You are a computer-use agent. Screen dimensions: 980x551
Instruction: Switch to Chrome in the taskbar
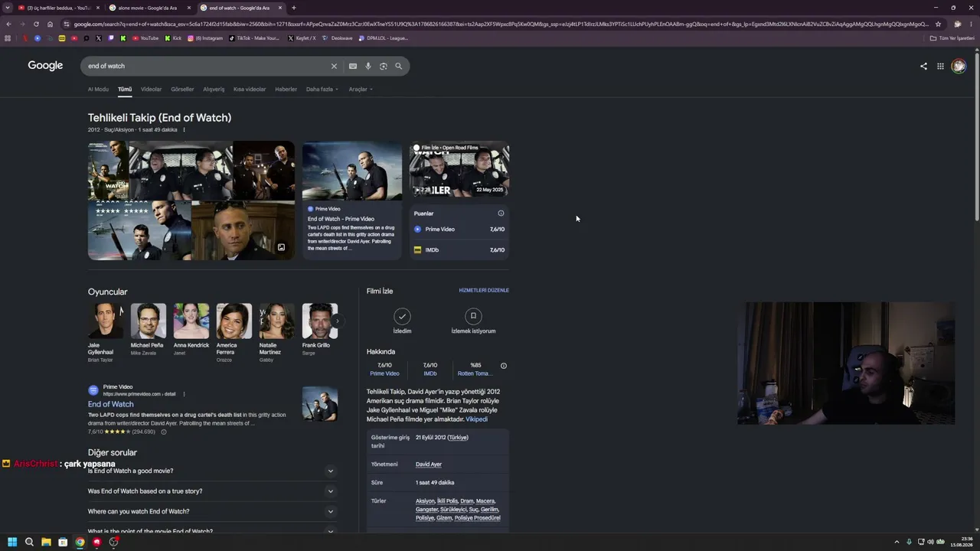click(x=80, y=542)
